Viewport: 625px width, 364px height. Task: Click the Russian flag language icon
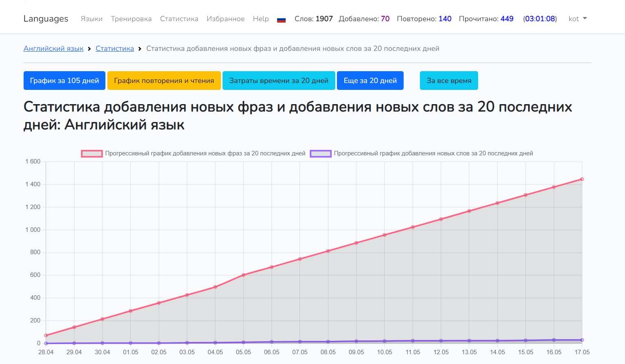click(281, 20)
